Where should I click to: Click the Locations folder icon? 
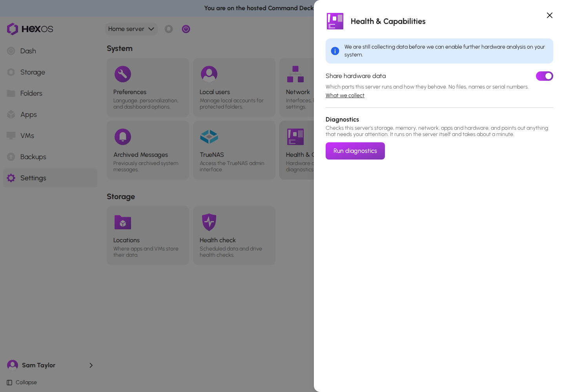point(123,222)
